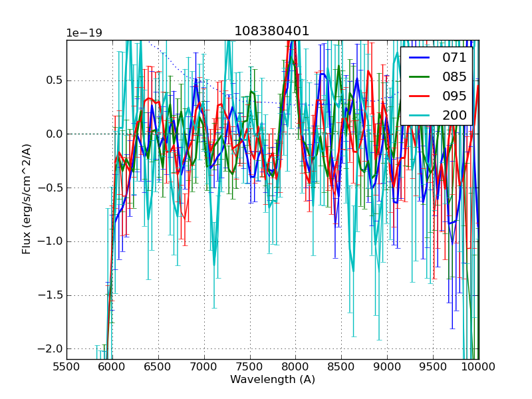532x399 pixels.
Task: Click the 1e-19 exponent label
Action: tap(84, 33)
